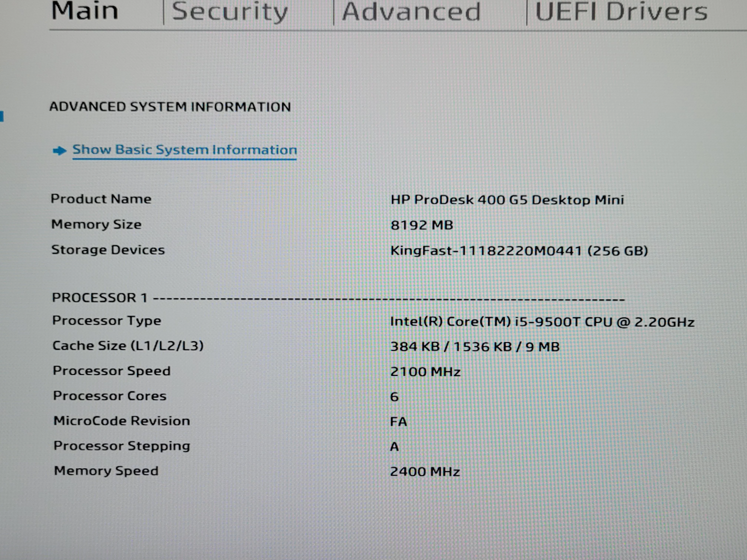Click HP ProDesk 400 G5 Desktop Mini value

507,200
